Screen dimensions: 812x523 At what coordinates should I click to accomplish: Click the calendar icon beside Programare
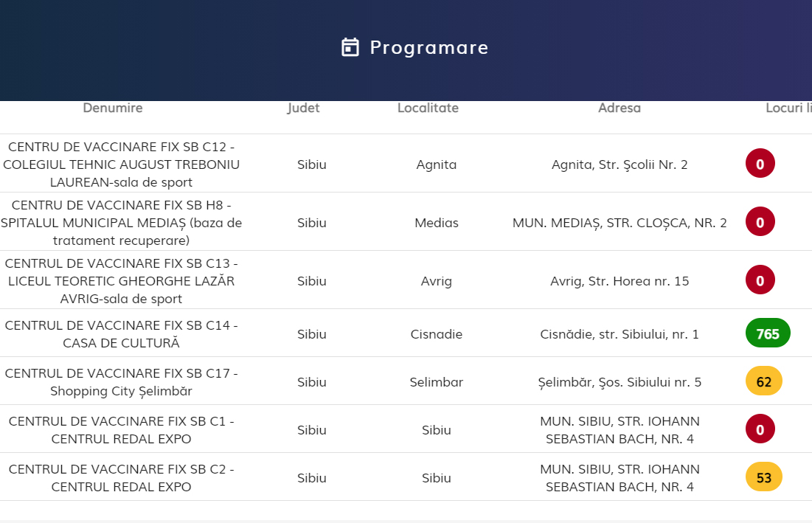pos(350,47)
